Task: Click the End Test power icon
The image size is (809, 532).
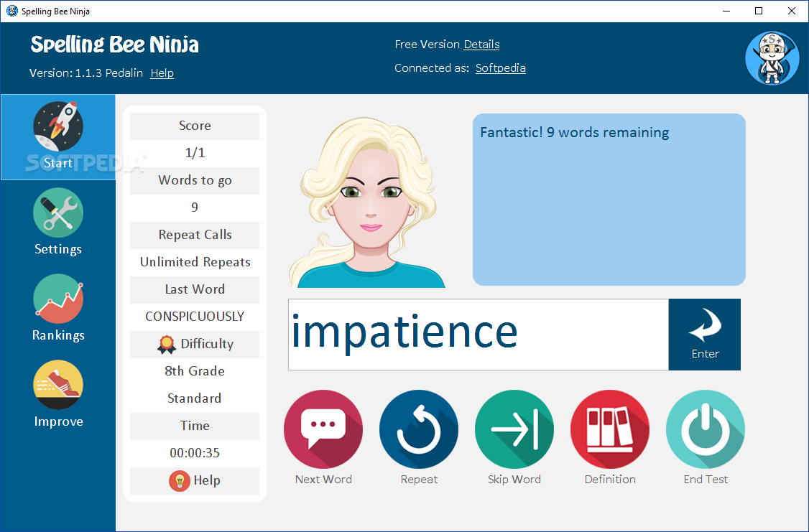Action: click(706, 429)
